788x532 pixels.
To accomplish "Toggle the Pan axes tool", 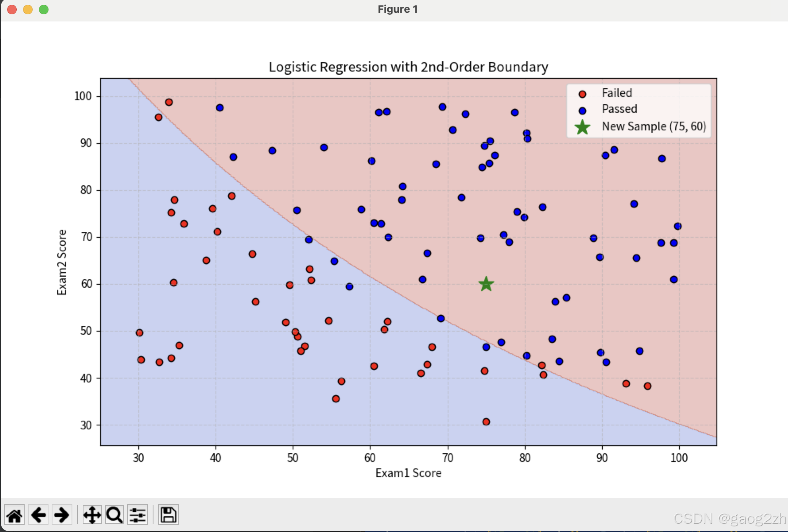I will (92, 515).
